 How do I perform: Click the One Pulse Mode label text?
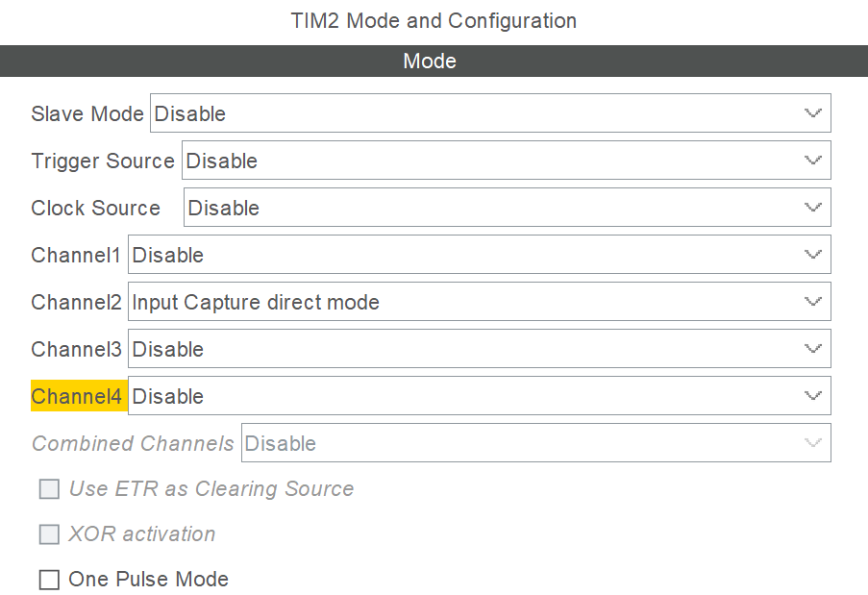pyautogui.click(x=148, y=580)
